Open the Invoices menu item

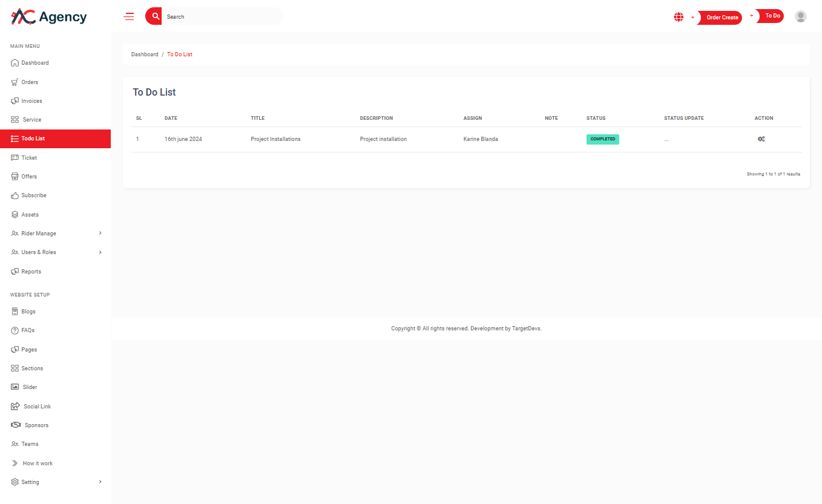tap(31, 101)
